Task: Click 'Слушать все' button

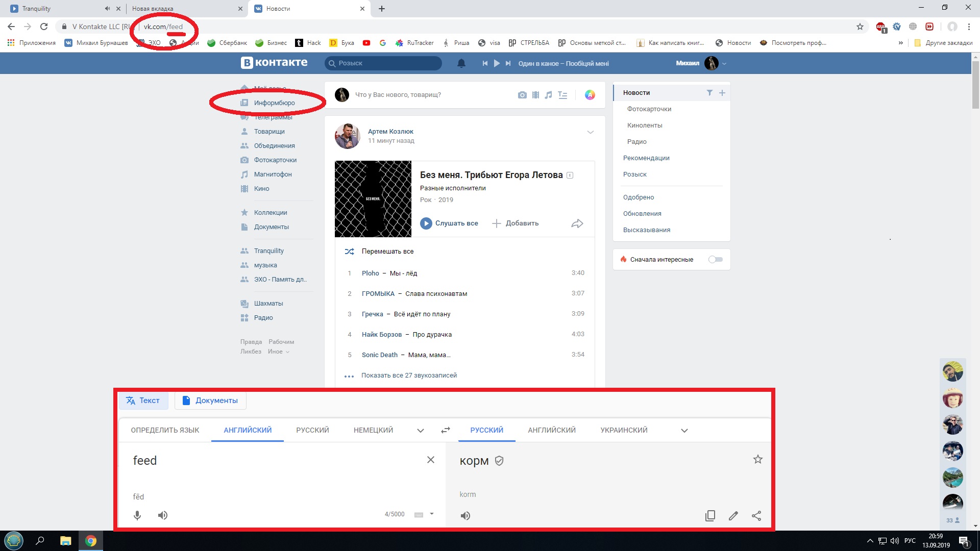Action: coord(449,223)
